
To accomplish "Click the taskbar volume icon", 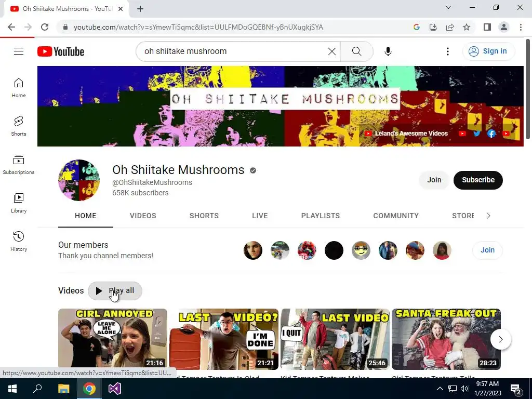I will point(464,389).
